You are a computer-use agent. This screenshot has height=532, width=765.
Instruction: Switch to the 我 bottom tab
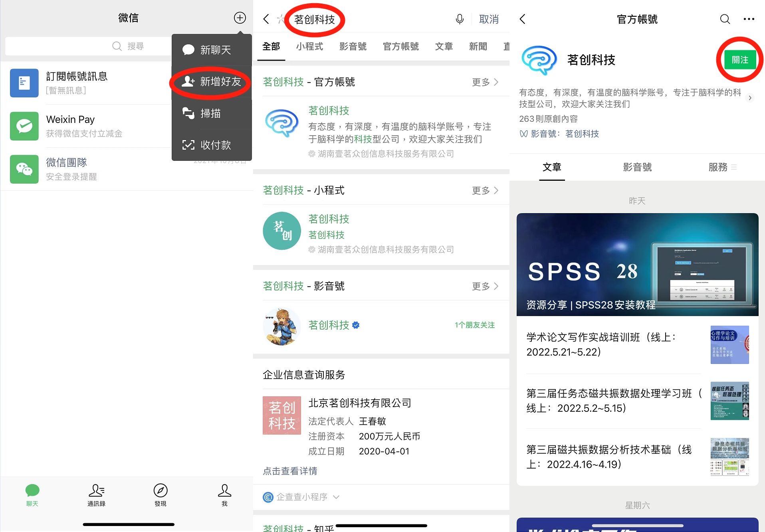click(224, 495)
